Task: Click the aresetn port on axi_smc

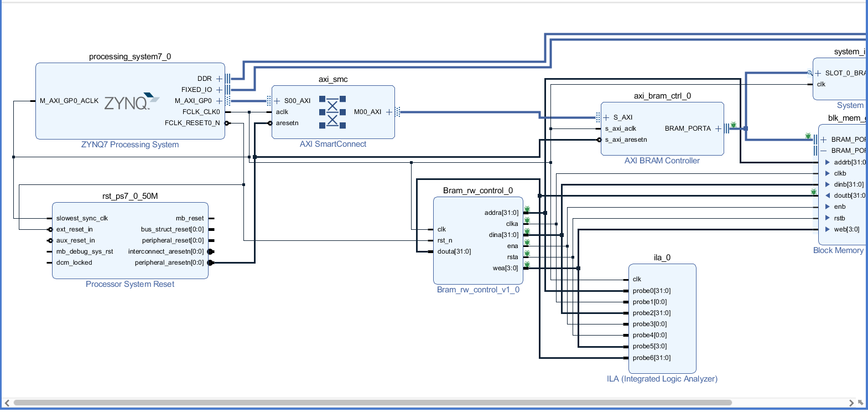Action: tap(287, 123)
